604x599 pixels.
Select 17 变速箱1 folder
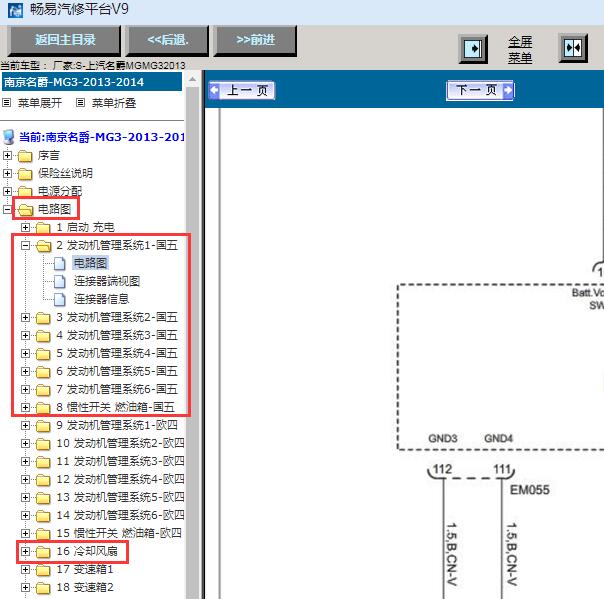(85, 569)
